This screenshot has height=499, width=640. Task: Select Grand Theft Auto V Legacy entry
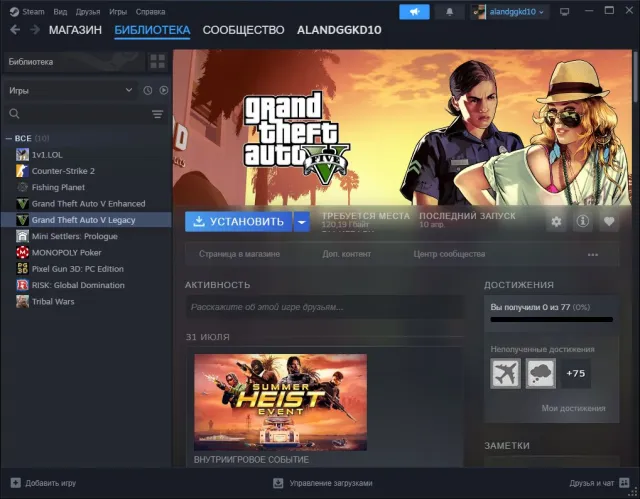[x=87, y=220]
